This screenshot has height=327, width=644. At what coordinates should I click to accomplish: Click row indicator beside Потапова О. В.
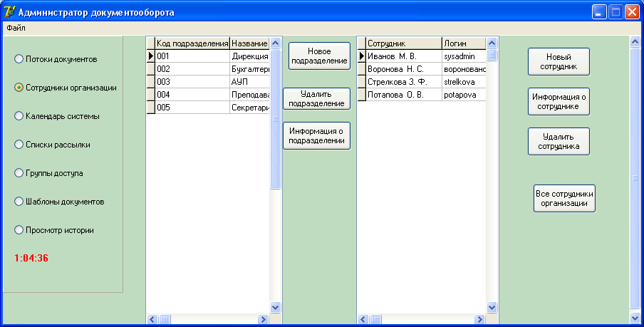click(x=361, y=94)
